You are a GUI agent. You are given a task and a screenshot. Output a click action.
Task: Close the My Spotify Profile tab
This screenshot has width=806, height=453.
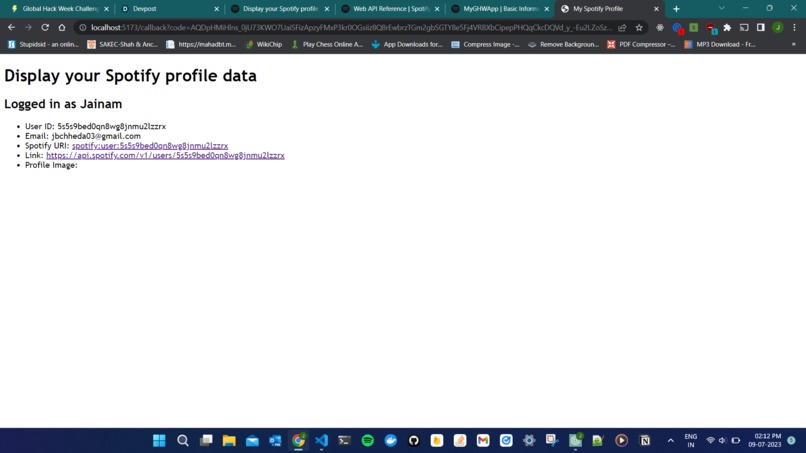pos(656,9)
